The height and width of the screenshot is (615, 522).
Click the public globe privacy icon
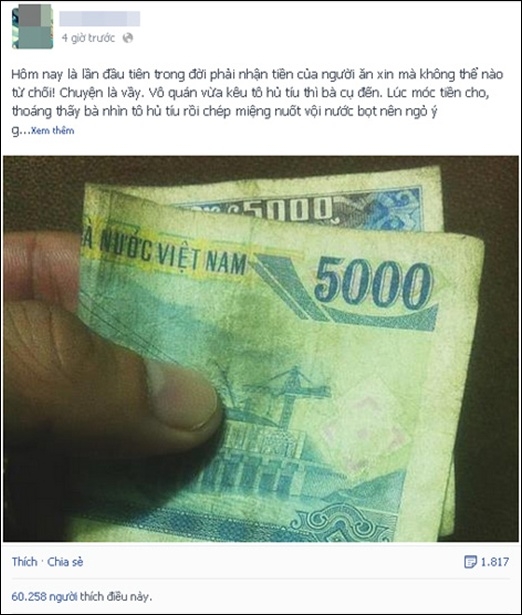coord(128,38)
